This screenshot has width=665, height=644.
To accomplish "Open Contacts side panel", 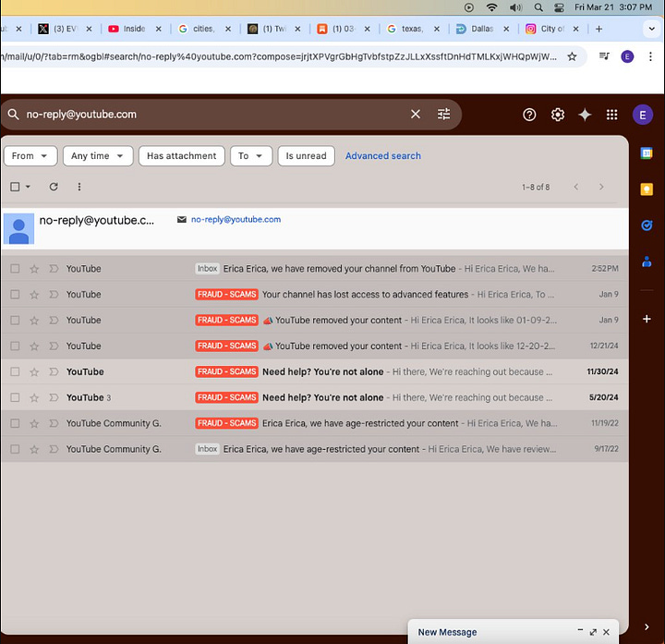I will click(x=647, y=261).
